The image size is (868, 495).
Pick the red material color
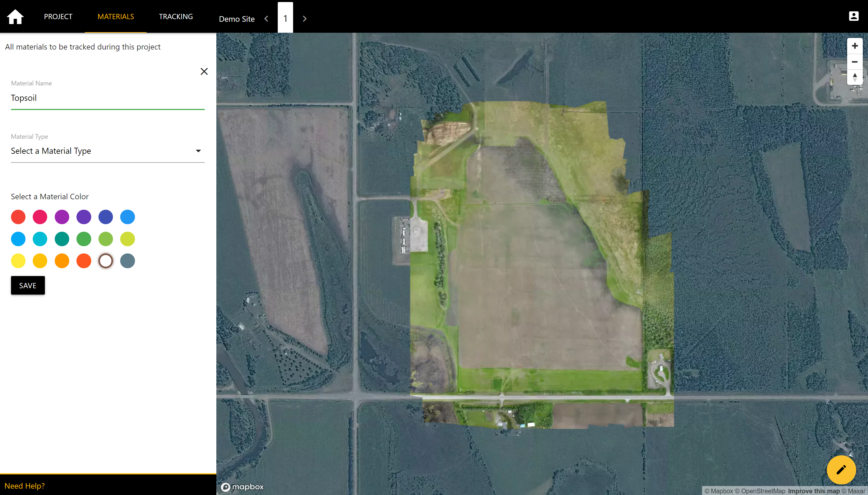[x=18, y=217]
